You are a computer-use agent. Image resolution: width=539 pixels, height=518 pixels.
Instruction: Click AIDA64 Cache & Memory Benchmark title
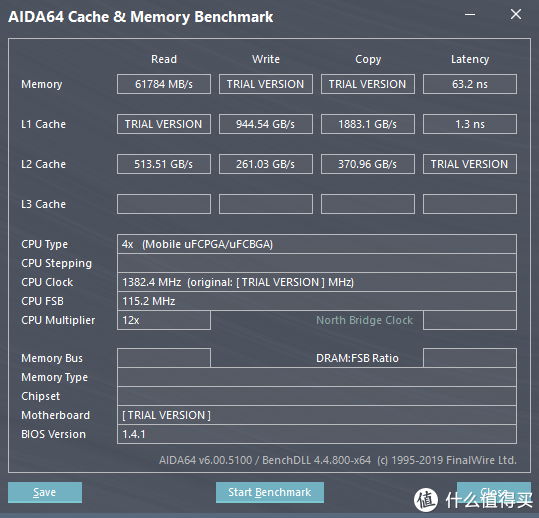pos(141,17)
